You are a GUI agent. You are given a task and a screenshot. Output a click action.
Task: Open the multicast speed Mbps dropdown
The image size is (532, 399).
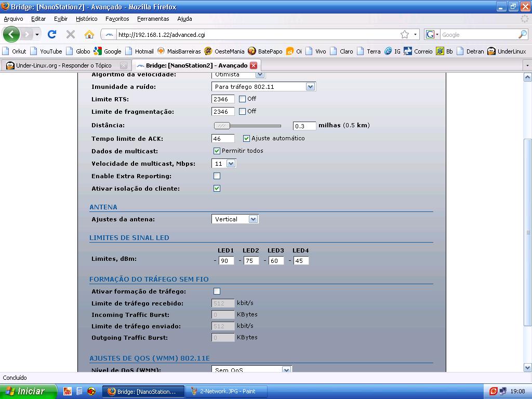click(224, 164)
